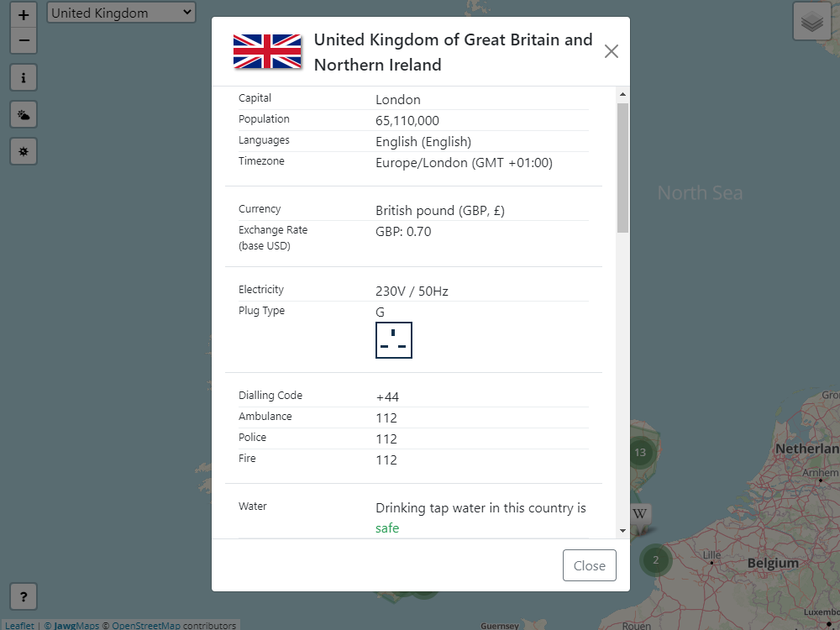
Task: Click the Wikipedia W map marker
Action: click(640, 514)
